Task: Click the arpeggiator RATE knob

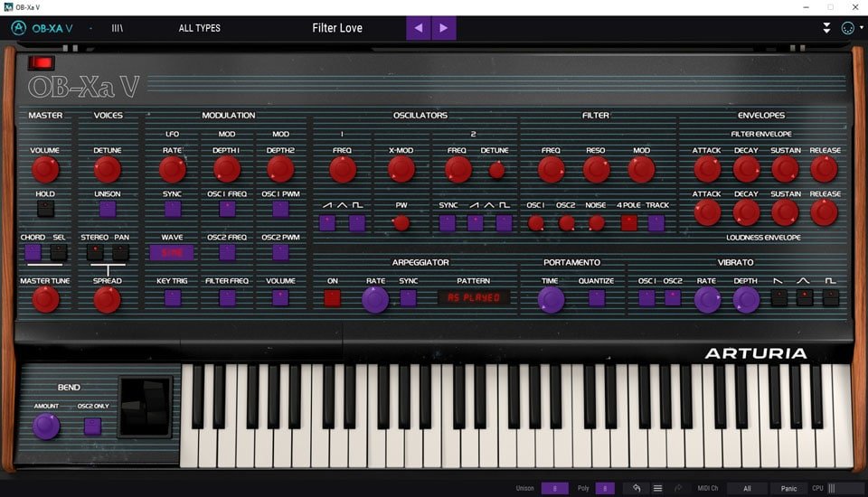Action: click(x=375, y=299)
